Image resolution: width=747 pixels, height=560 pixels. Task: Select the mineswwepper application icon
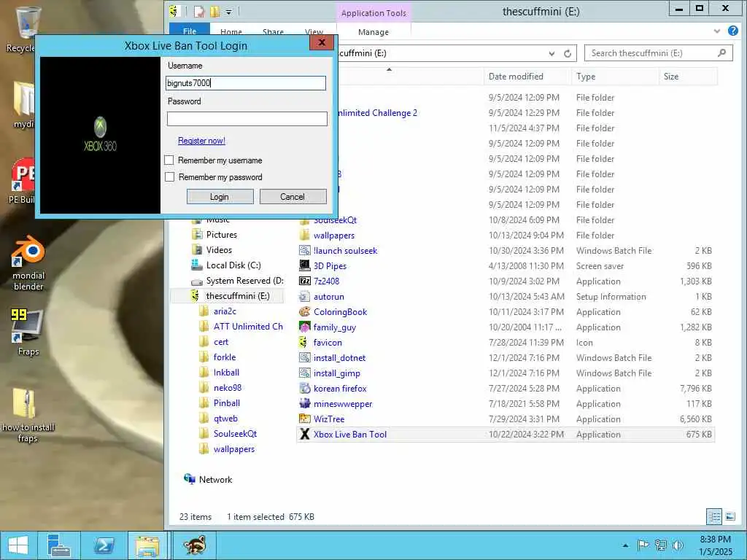(304, 403)
